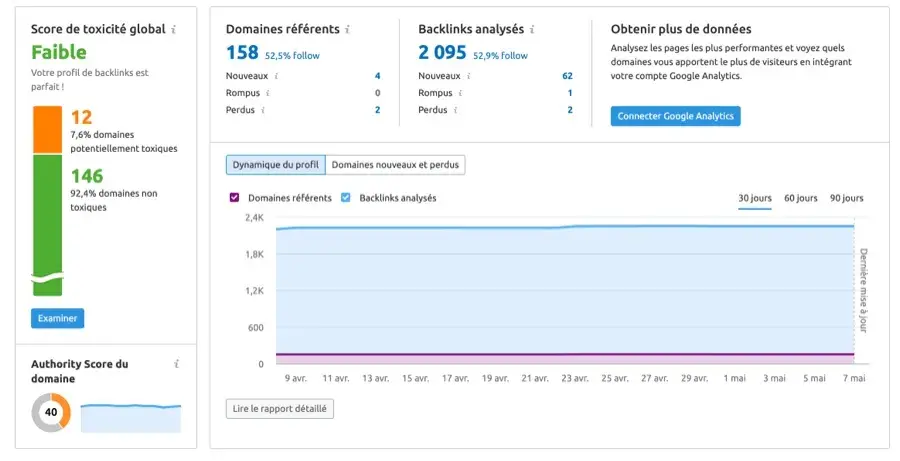Click info icon for Perdus under Backlinks analysés
900x461 pixels.
click(455, 110)
